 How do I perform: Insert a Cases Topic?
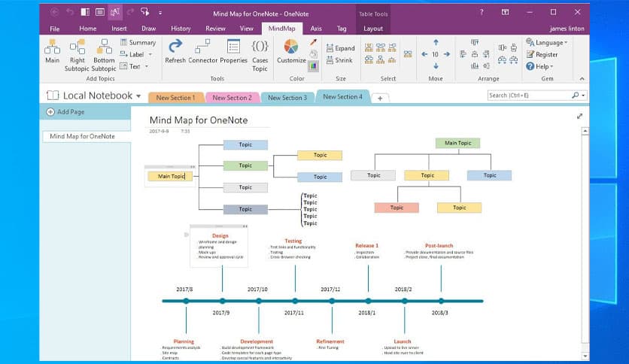tap(260, 56)
